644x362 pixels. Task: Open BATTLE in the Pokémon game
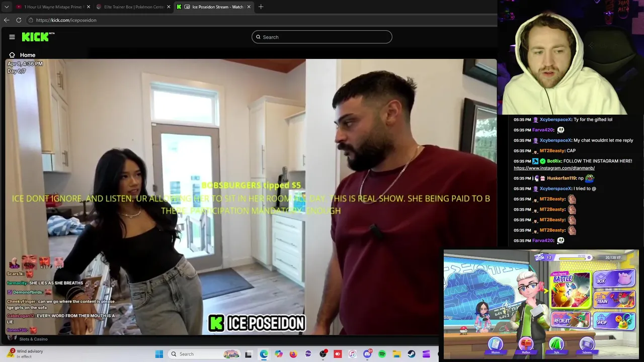coord(571,291)
